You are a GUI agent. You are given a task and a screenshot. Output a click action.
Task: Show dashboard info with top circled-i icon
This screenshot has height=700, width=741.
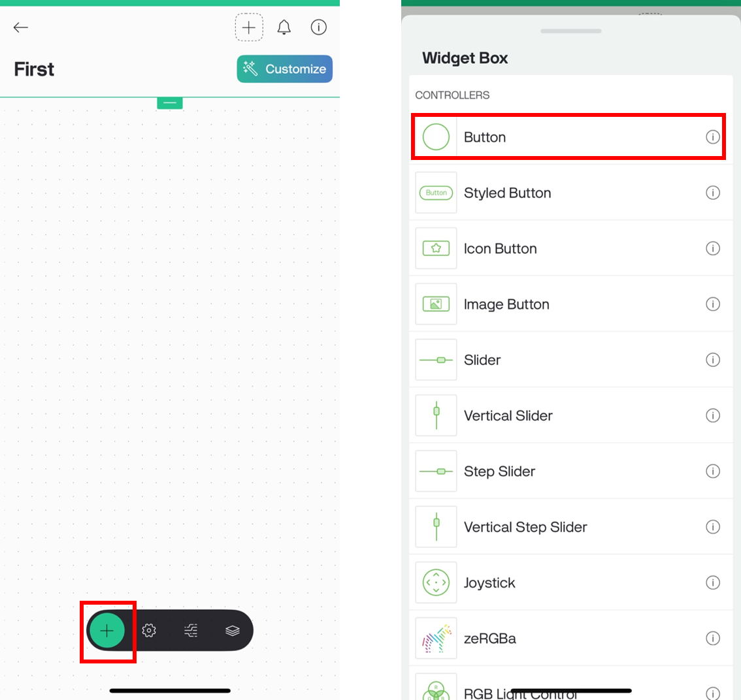pos(318,27)
